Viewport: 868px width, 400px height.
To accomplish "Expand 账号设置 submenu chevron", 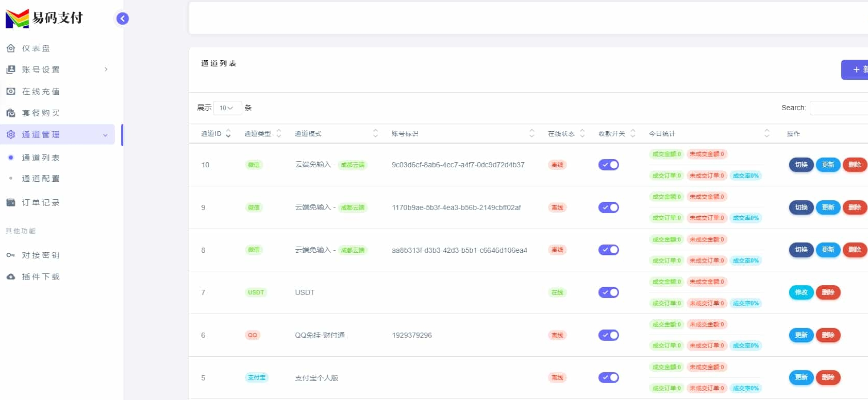I will pyautogui.click(x=106, y=69).
